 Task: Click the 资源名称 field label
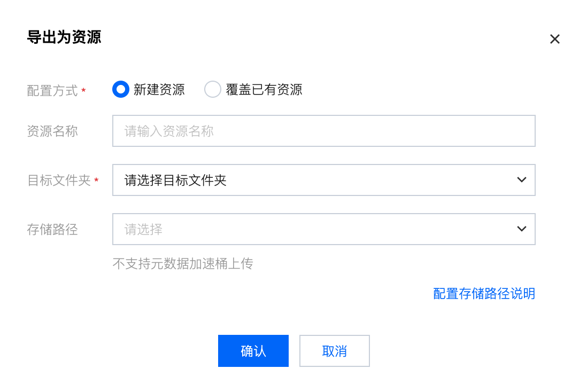52,131
